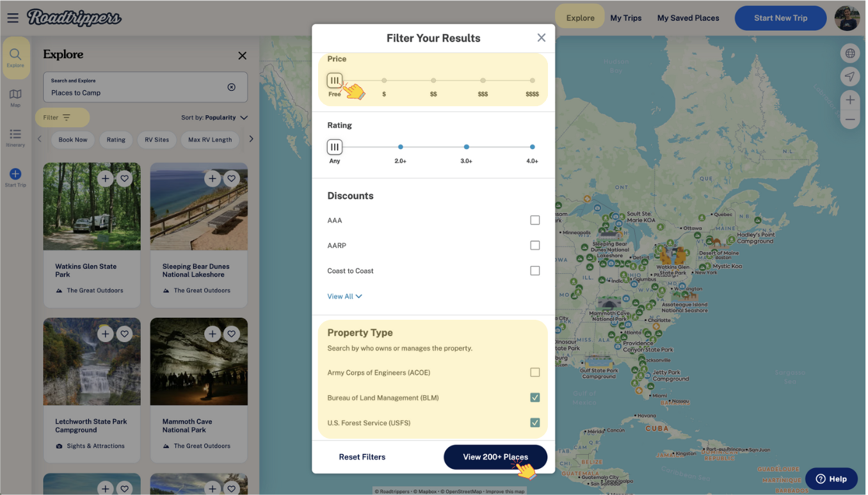The width and height of the screenshot is (868, 495).
Task: Add Letchworth State Park Campground to trip
Action: (105, 333)
